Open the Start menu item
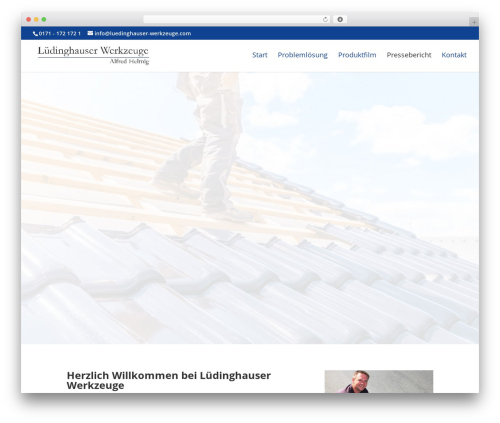The image size is (500, 423). tap(260, 55)
